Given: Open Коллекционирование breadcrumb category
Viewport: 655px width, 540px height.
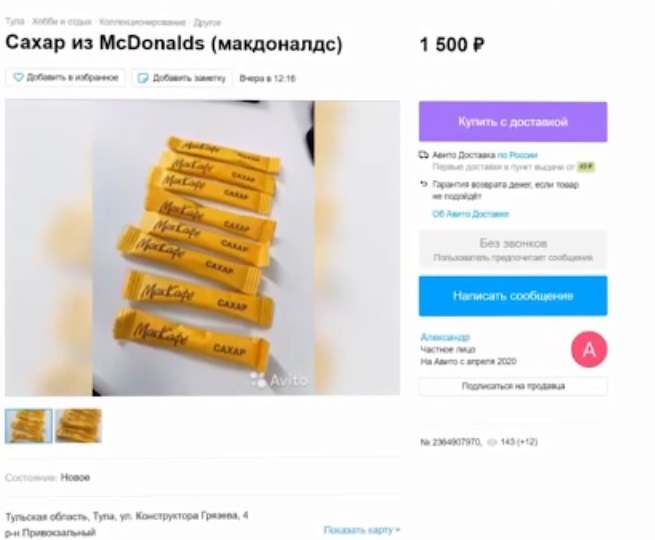Looking at the screenshot, I should tap(142, 22).
